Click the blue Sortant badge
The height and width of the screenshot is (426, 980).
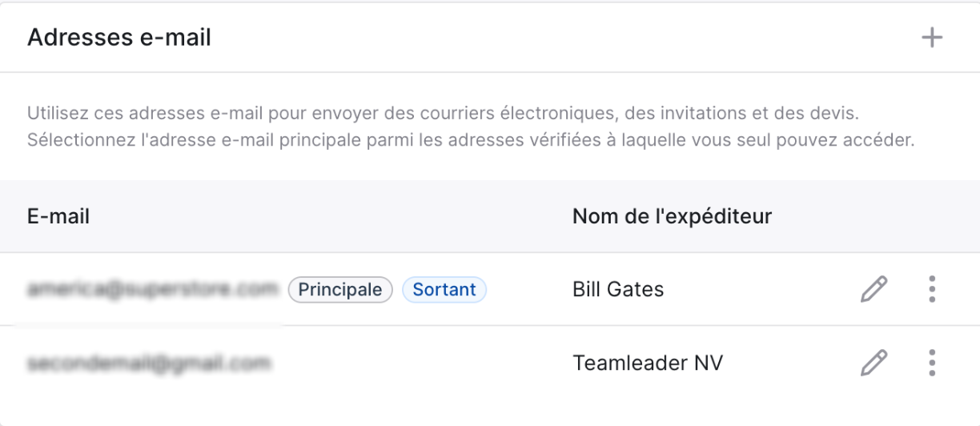click(444, 290)
